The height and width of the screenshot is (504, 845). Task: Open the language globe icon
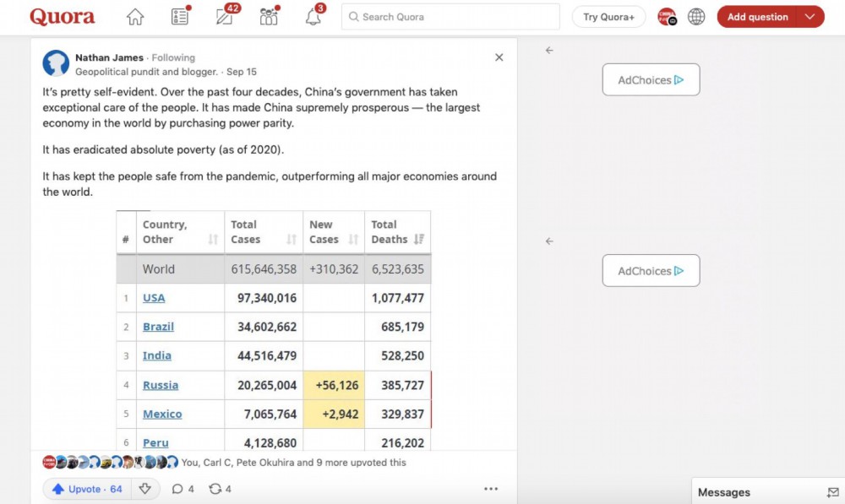coord(696,17)
